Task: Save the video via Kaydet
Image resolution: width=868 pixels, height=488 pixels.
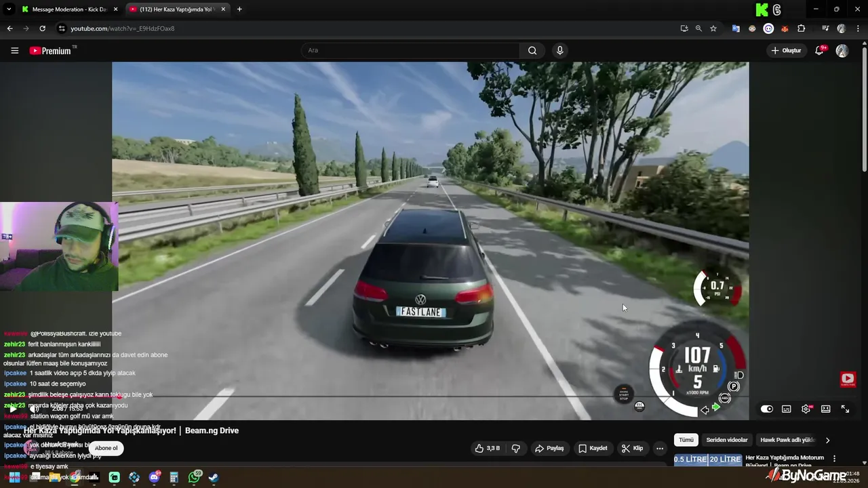Action: click(x=593, y=448)
